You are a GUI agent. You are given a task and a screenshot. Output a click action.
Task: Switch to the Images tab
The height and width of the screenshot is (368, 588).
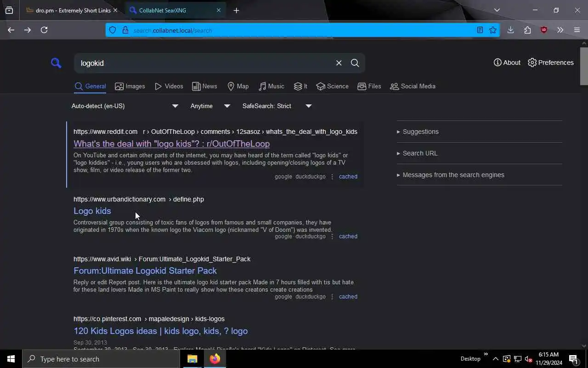(x=130, y=86)
